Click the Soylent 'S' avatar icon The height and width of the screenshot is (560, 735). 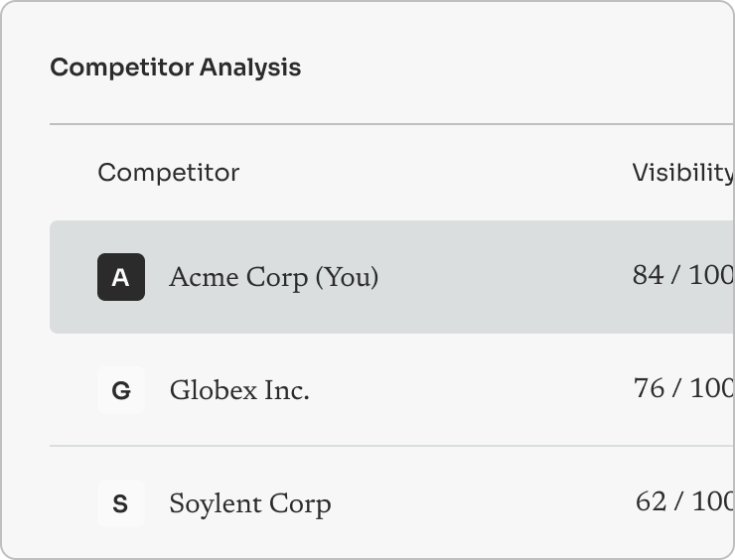point(121,503)
